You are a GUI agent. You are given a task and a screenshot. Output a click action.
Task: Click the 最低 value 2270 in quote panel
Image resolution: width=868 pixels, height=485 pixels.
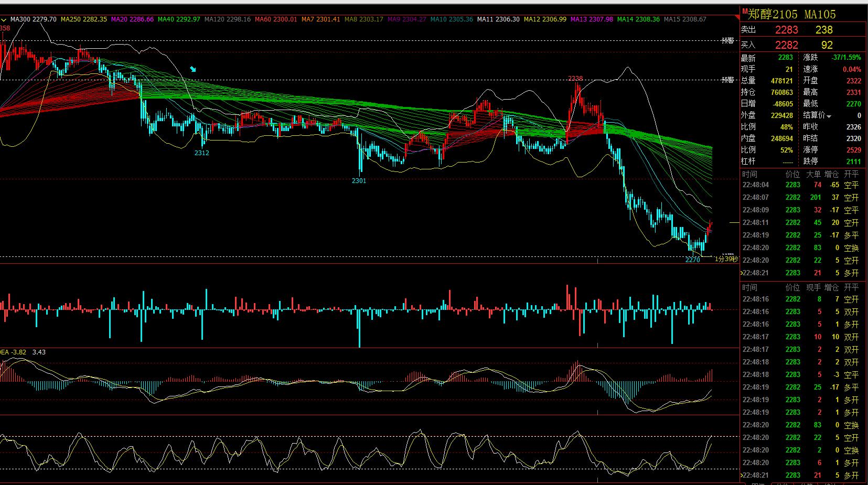coord(853,104)
